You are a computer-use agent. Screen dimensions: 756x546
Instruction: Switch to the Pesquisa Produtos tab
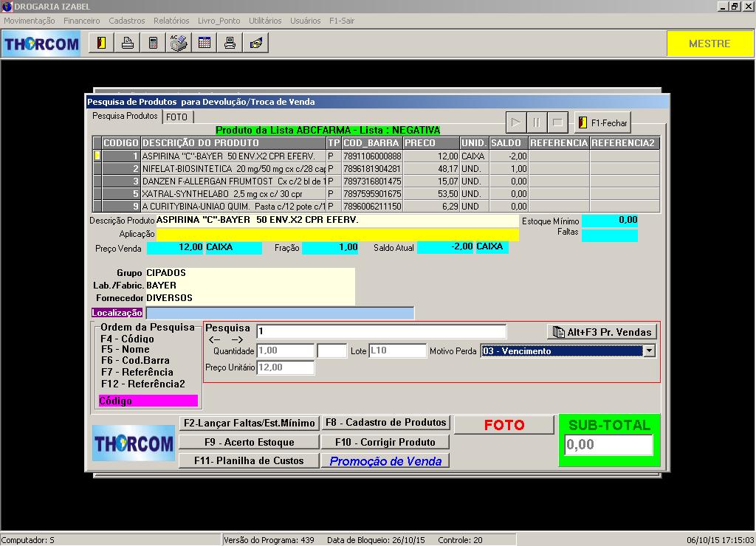pyautogui.click(x=125, y=116)
